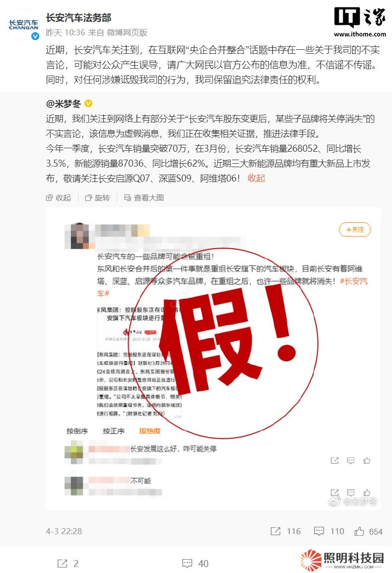Reply to the comment 长安发展这么好，咋可能关停
The image size is (392, 573).
[x=351, y=461]
